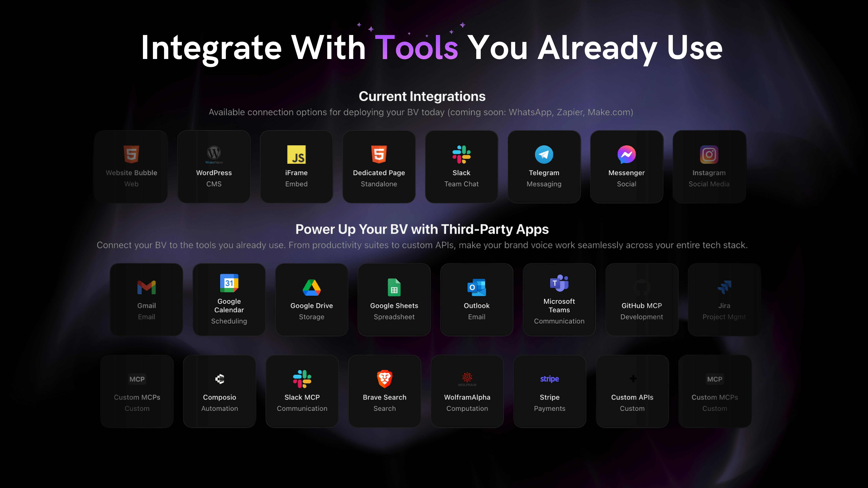Select the Telegram paper plane icon

(544, 154)
